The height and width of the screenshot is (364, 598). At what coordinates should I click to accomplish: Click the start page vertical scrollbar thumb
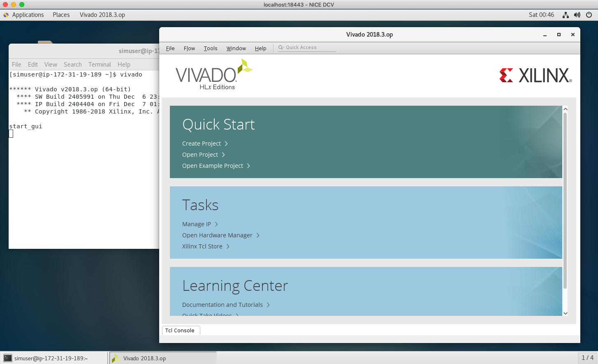565,201
